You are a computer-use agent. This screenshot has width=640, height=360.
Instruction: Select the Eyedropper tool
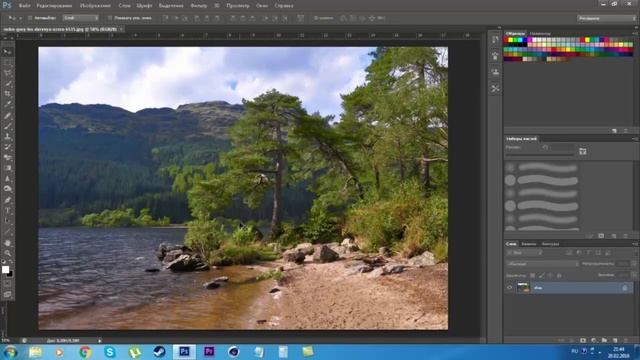(7, 104)
